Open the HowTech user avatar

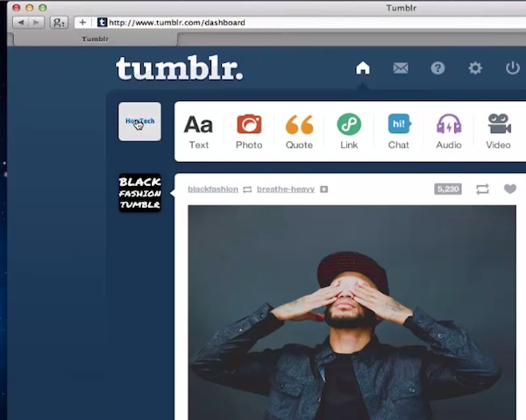coord(139,121)
